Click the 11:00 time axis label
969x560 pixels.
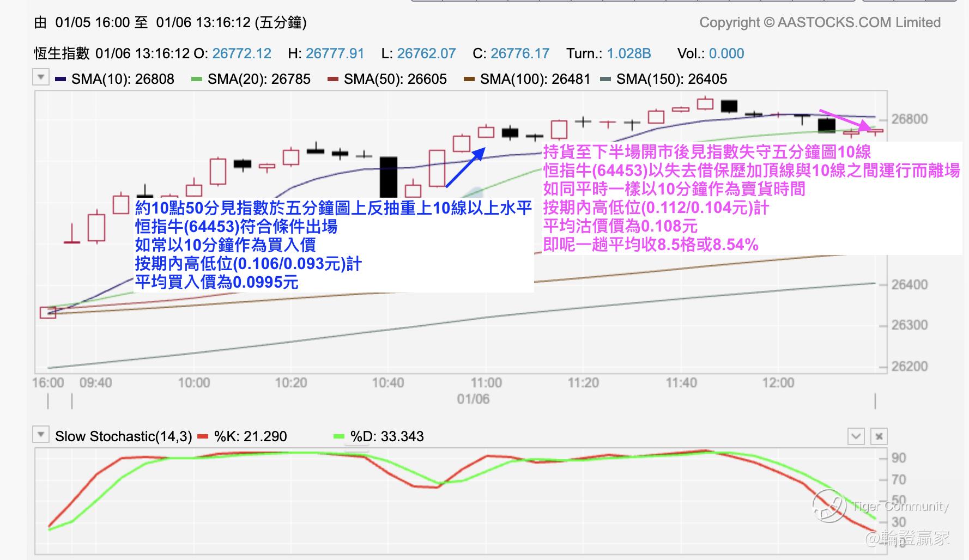[486, 382]
